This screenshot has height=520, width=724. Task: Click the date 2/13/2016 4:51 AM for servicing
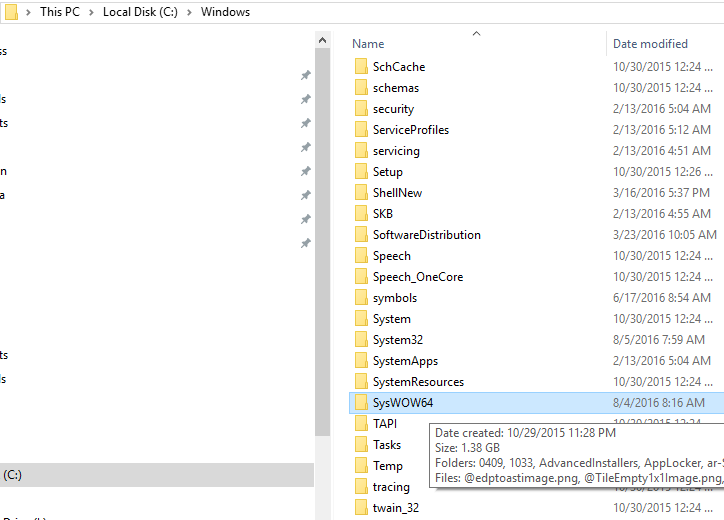(662, 151)
